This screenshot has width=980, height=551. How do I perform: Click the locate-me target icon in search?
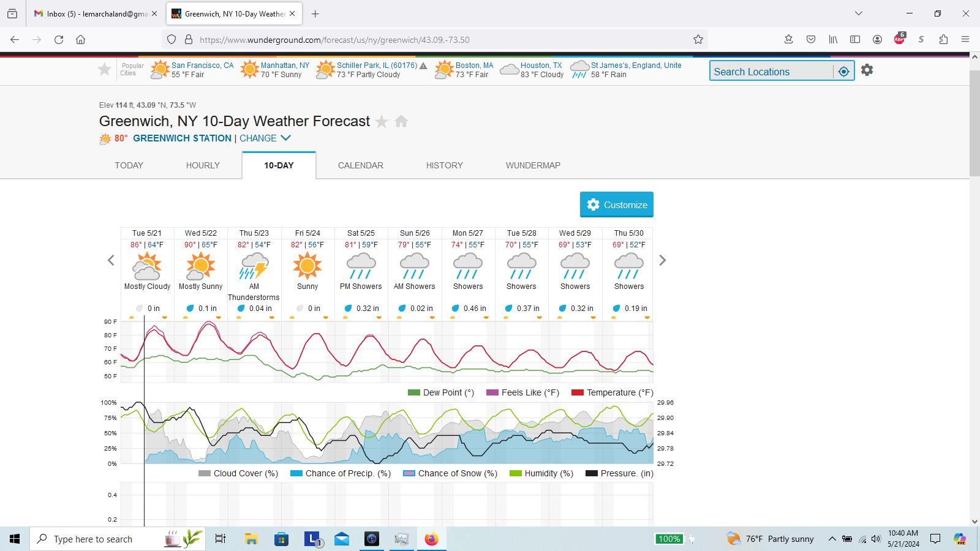coord(843,72)
